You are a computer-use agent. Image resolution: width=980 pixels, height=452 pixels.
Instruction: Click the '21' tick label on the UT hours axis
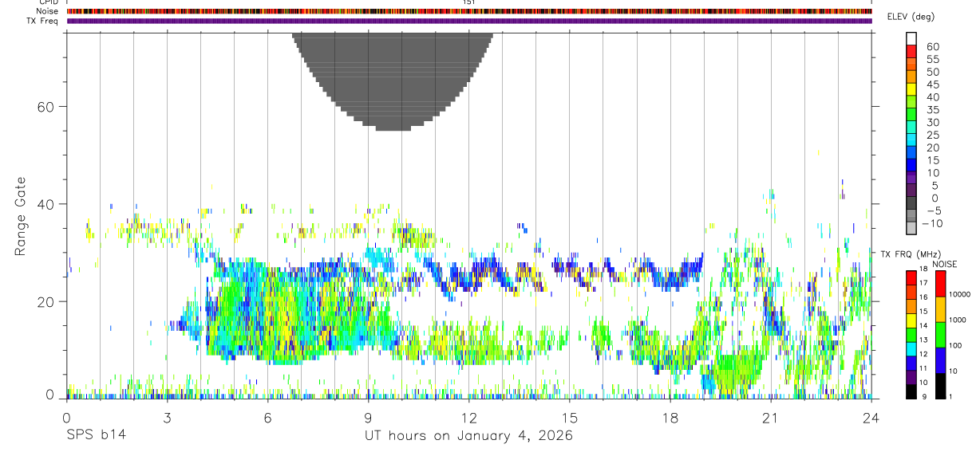tap(771, 418)
